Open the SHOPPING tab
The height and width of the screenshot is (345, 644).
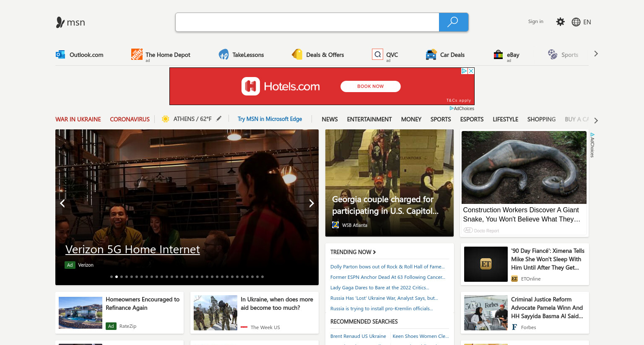point(541,119)
